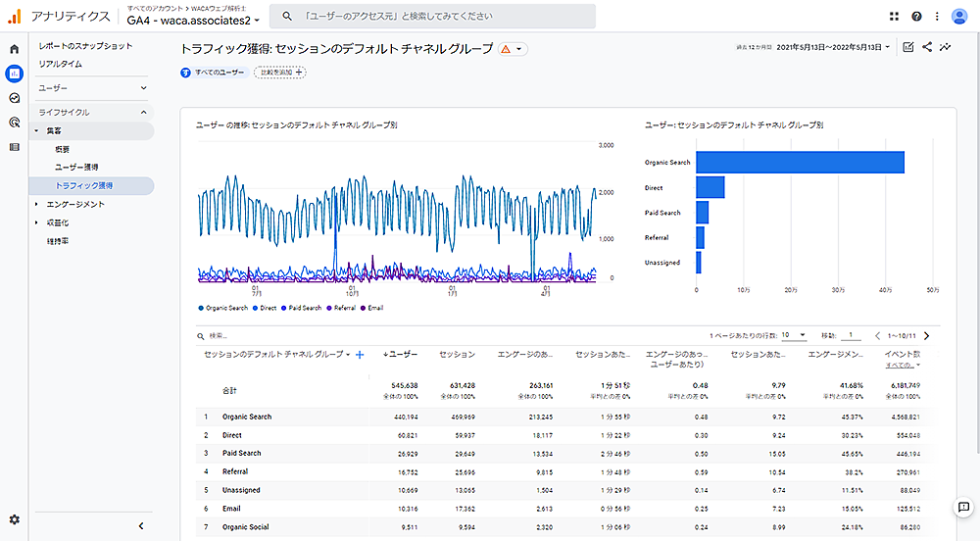Expand the エンゲージメント tree item
This screenshot has width=980, height=541.
click(x=37, y=205)
